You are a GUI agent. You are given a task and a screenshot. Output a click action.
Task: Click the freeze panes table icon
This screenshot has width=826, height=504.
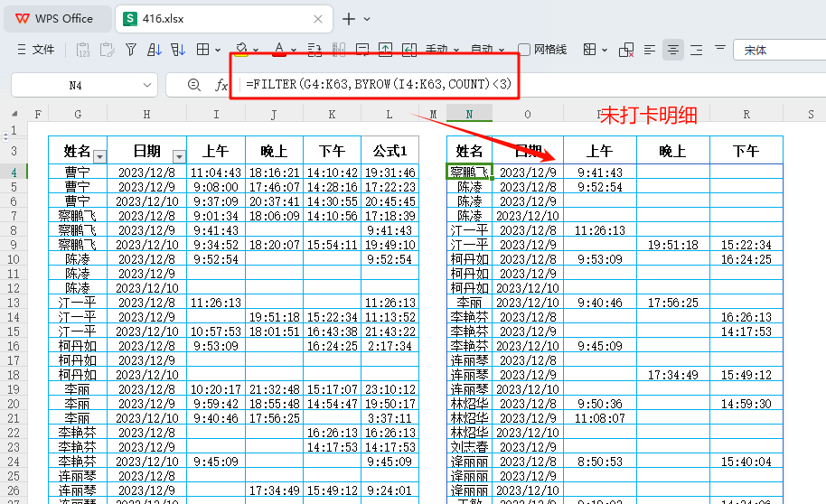point(589,50)
